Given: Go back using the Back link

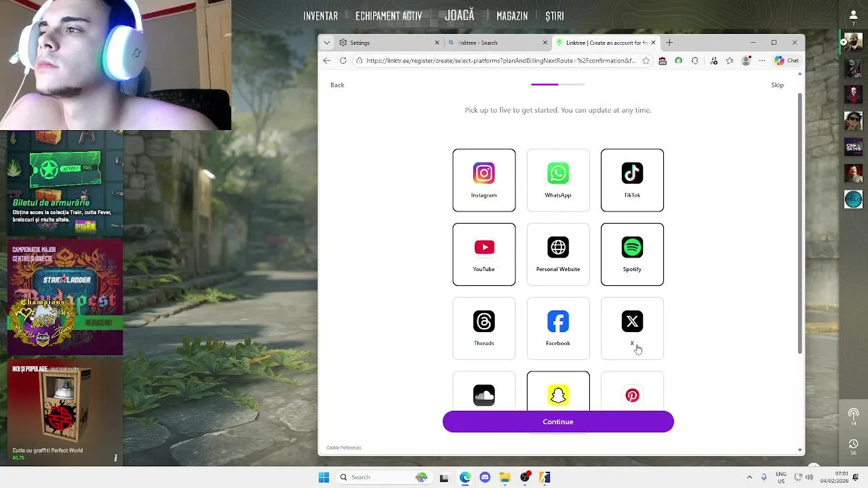Looking at the screenshot, I should [337, 85].
